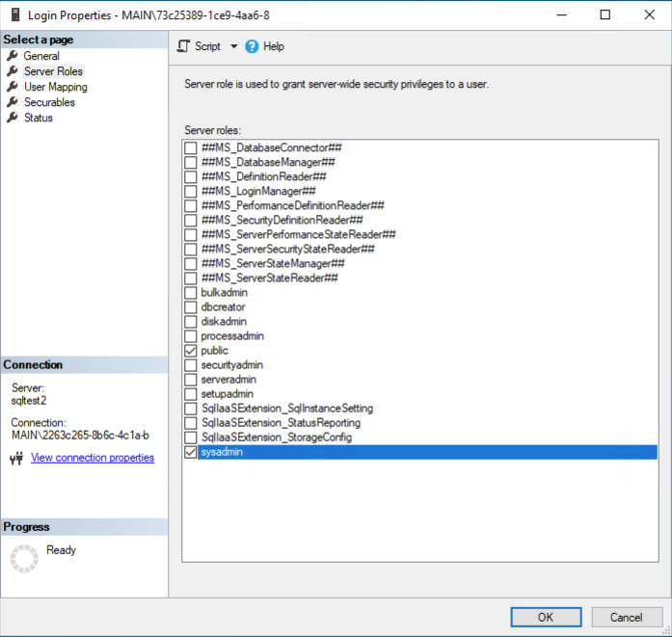Click the wrench icon beside Server Roles

coord(13,71)
